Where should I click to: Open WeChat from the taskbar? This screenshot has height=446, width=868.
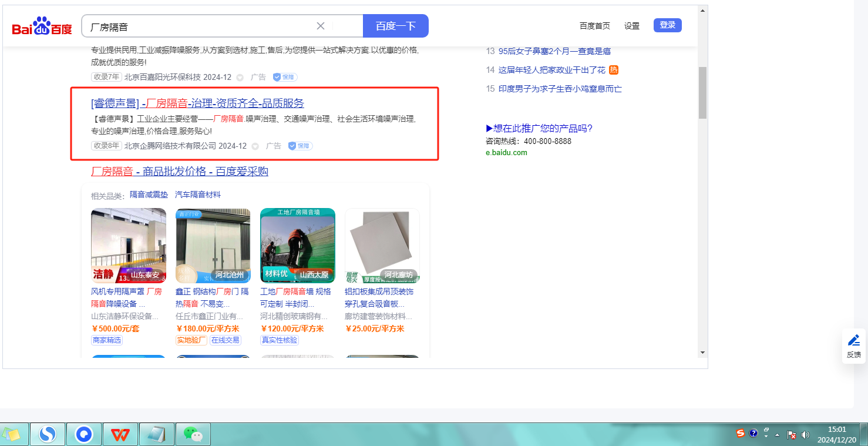pyautogui.click(x=193, y=434)
